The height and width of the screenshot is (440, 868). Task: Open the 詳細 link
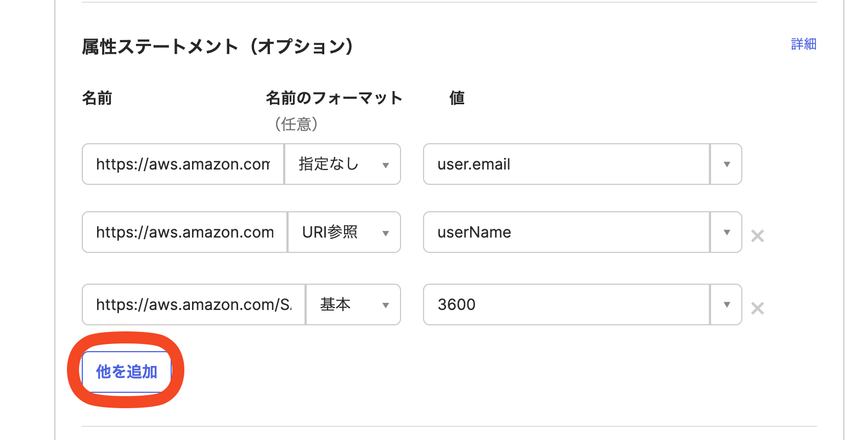pos(803,44)
